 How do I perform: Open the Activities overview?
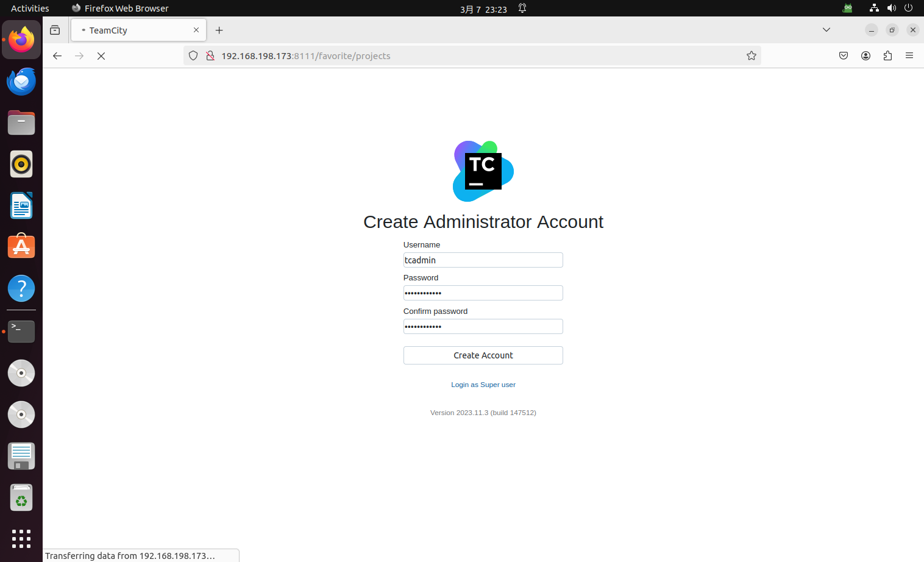(30, 8)
